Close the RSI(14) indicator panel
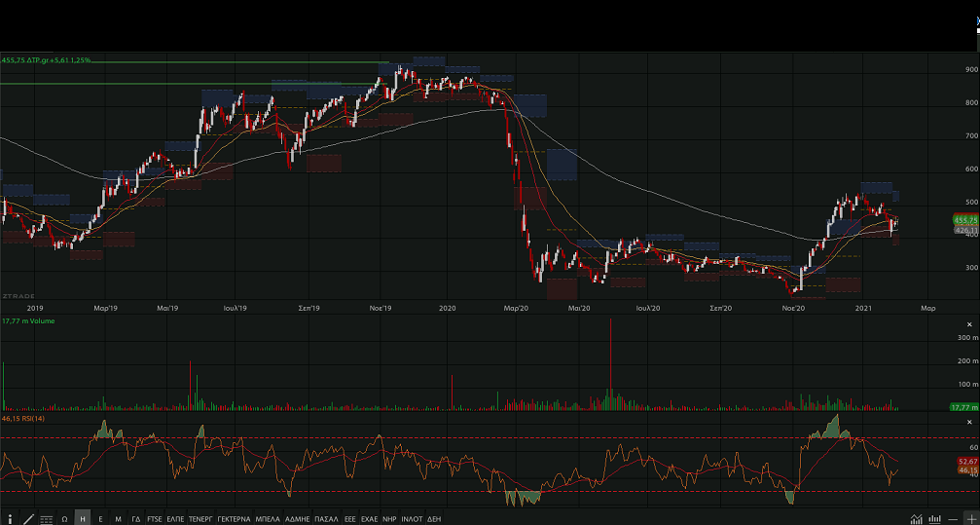This screenshot has height=525, width=980. [969, 421]
